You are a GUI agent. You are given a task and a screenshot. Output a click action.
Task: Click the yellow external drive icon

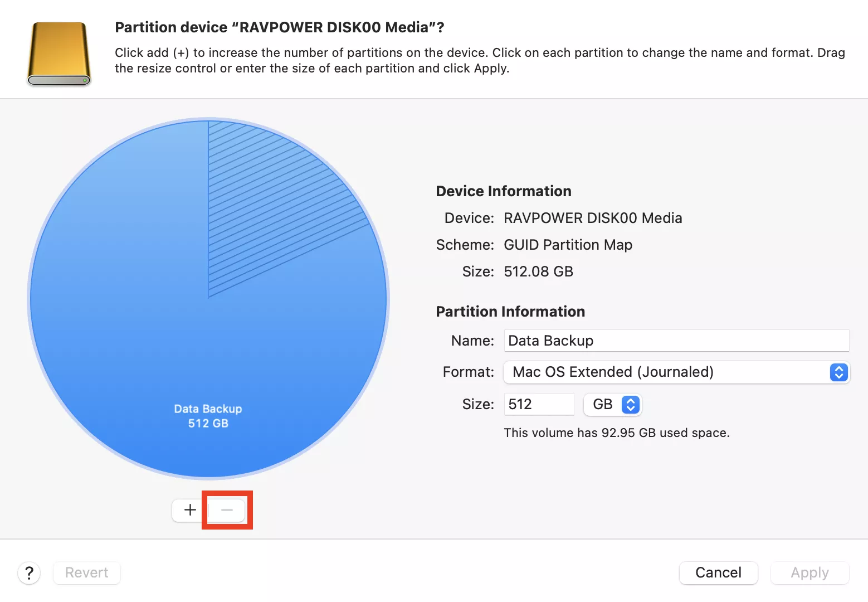click(x=59, y=54)
